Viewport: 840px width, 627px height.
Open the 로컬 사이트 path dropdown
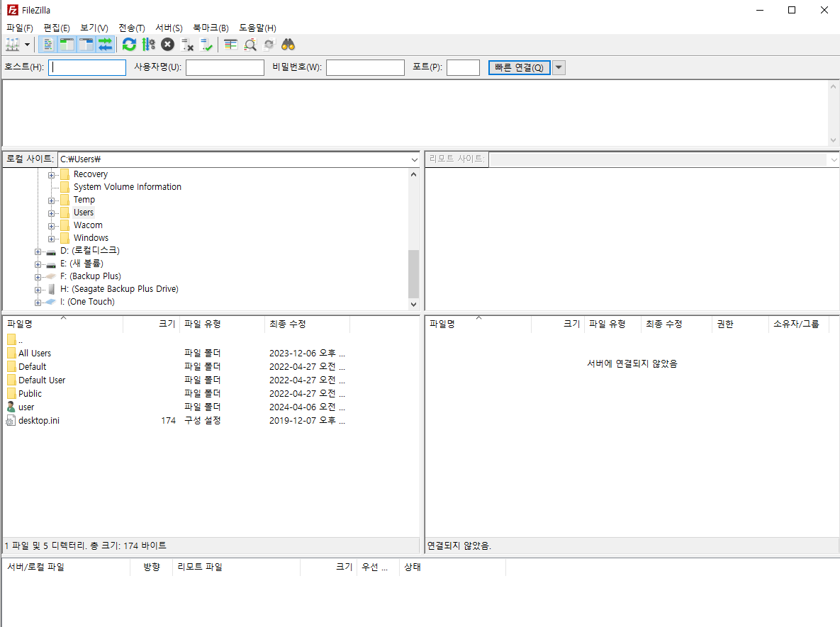[x=414, y=159]
